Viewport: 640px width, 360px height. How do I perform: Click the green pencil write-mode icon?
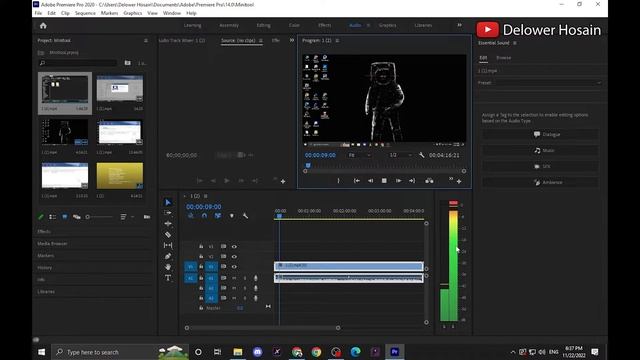point(40,217)
